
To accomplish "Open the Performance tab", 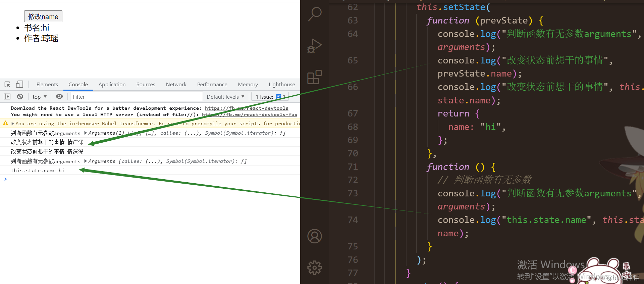I will pyautogui.click(x=212, y=85).
